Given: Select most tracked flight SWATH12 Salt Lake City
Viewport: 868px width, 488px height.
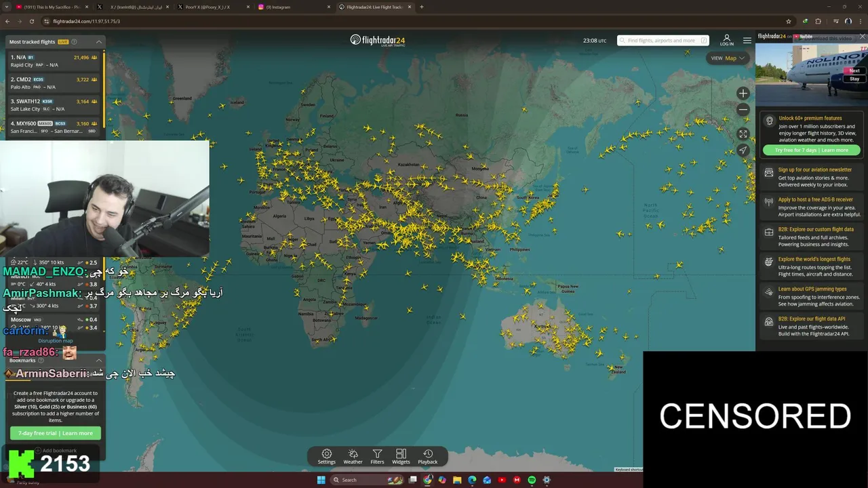Looking at the screenshot, I should pyautogui.click(x=54, y=105).
